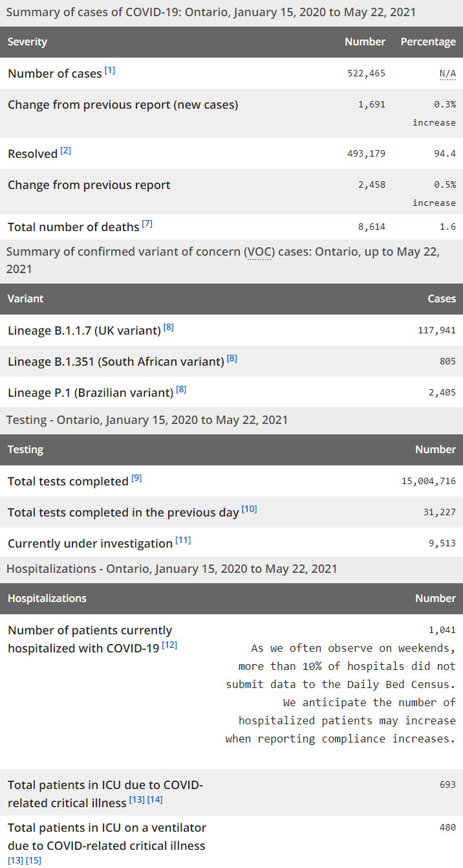Click the Severity column header

click(28, 42)
